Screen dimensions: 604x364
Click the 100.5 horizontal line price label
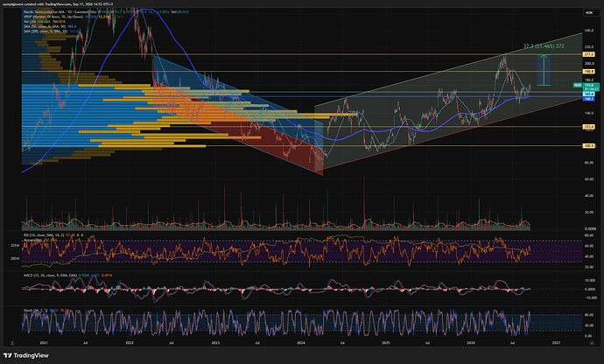click(589, 146)
